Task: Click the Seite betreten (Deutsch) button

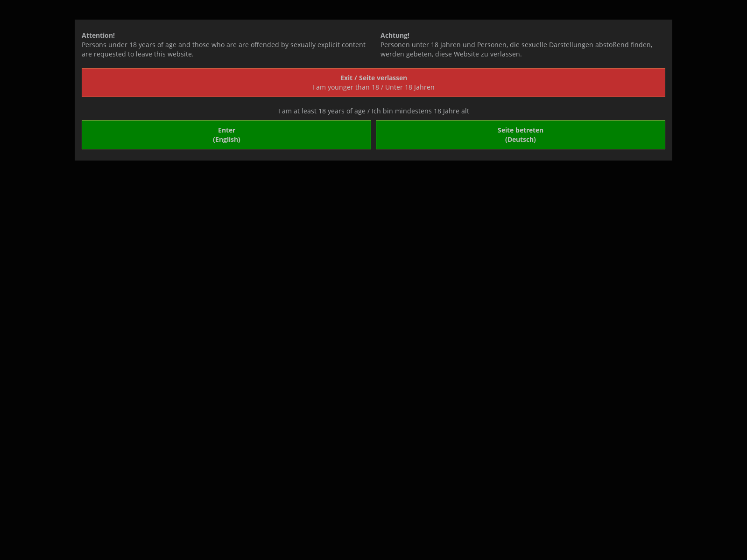Action: click(521, 135)
